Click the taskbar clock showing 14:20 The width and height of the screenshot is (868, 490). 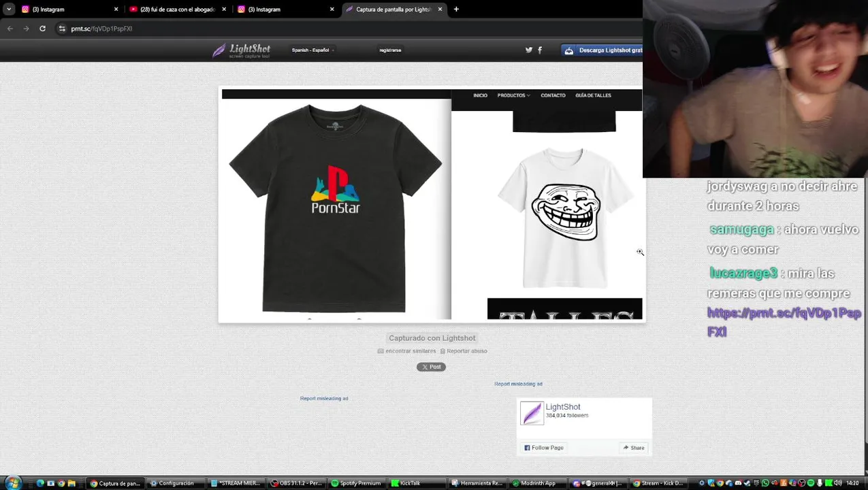point(852,483)
